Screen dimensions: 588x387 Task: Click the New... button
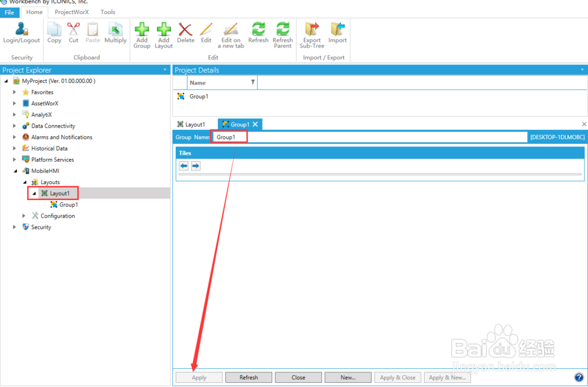click(348, 377)
